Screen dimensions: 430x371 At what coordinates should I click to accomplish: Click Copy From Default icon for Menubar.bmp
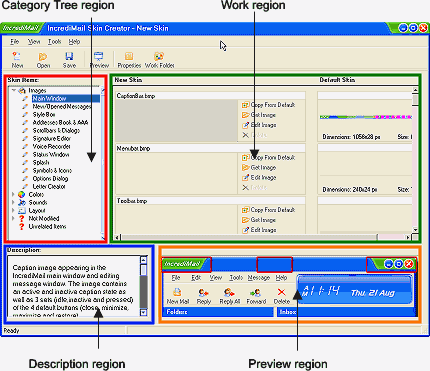tap(245, 158)
